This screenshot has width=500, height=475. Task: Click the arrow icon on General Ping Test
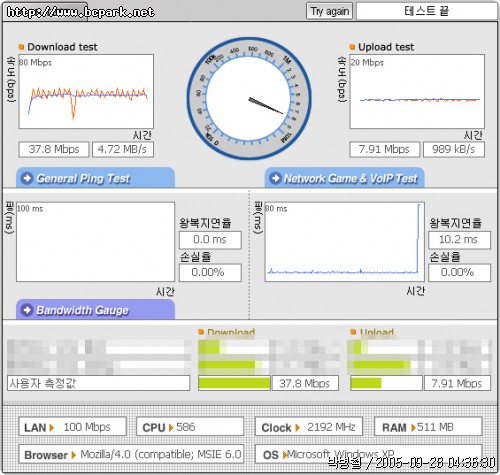point(27,178)
